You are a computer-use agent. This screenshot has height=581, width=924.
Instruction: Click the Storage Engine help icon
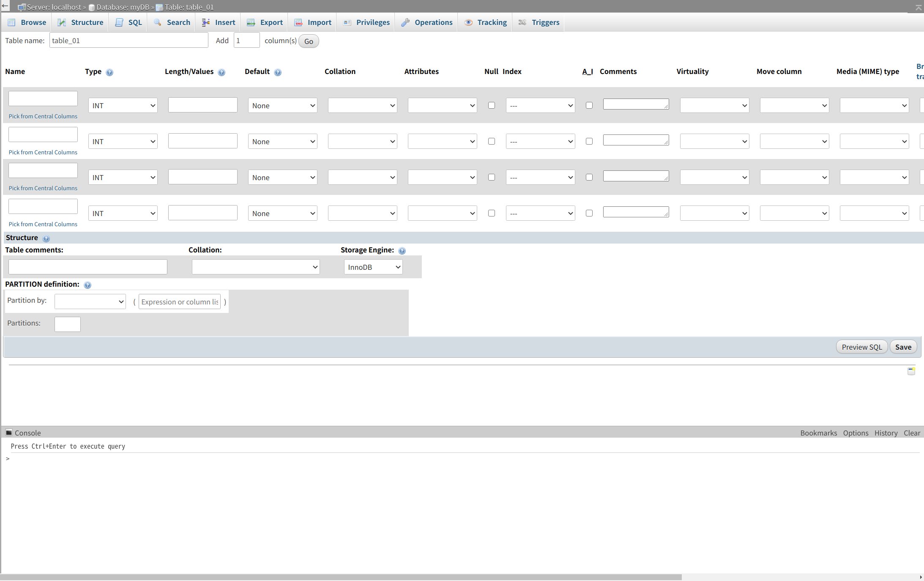[x=402, y=251]
